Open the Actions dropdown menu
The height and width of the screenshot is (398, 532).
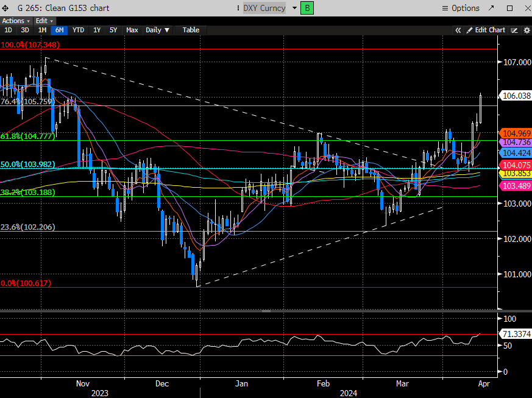[15, 21]
